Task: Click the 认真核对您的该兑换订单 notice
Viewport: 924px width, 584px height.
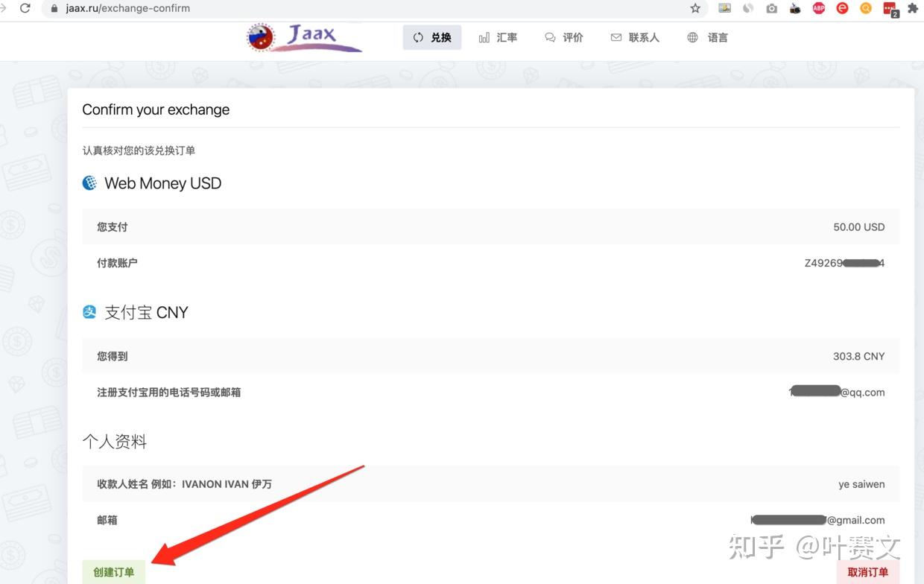Action: 139,150
